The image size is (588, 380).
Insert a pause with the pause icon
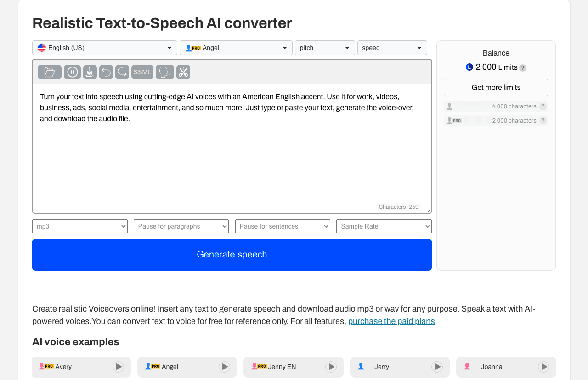(72, 72)
